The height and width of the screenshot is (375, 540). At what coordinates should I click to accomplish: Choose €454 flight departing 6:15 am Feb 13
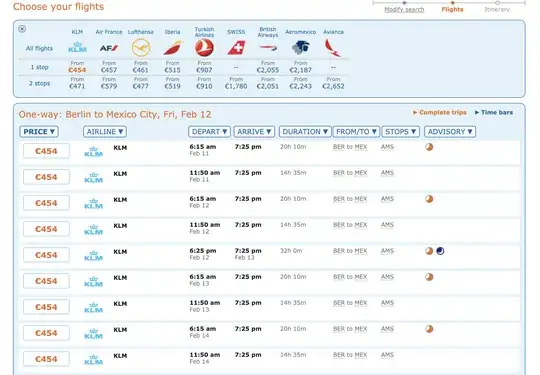pos(46,281)
